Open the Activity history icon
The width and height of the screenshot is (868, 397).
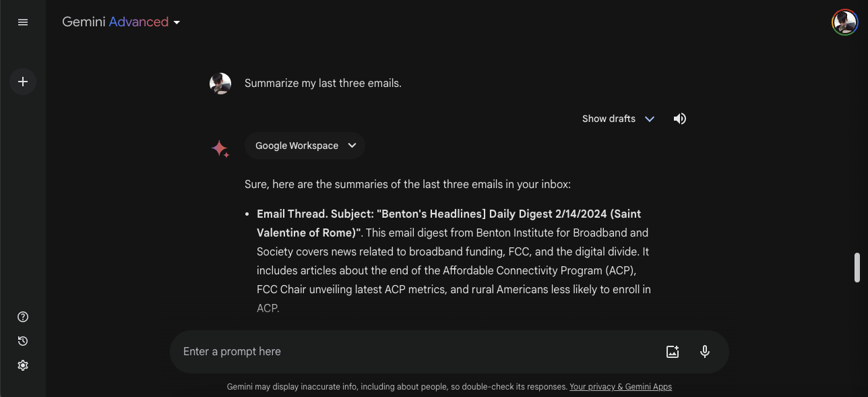click(x=23, y=341)
